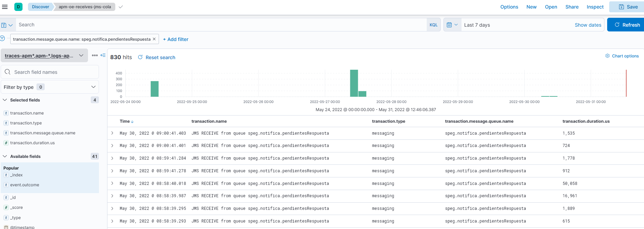Open the saved search breadcrumb chevron
Viewport: 644px width, 229px height.
[x=120, y=7]
